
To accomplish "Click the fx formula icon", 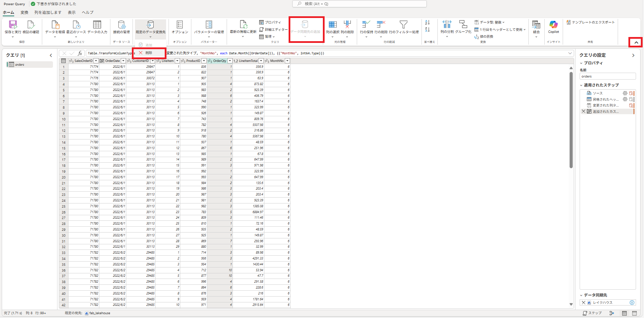I will [80, 53].
